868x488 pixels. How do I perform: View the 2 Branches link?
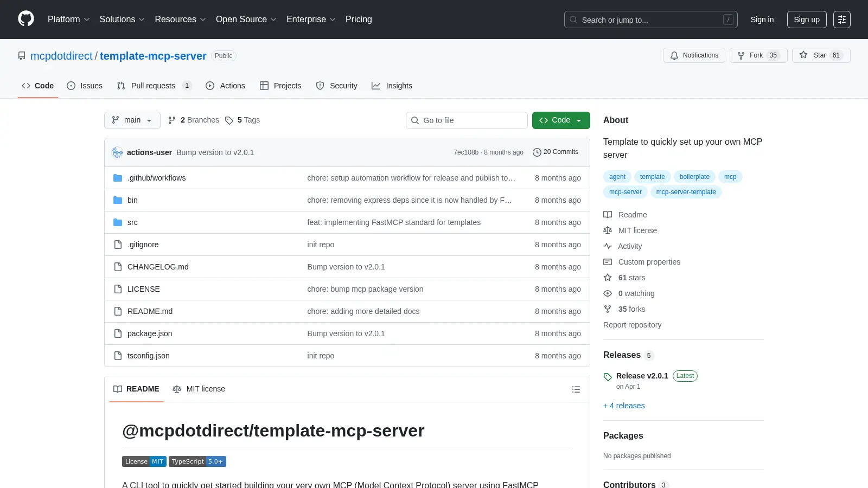point(194,120)
